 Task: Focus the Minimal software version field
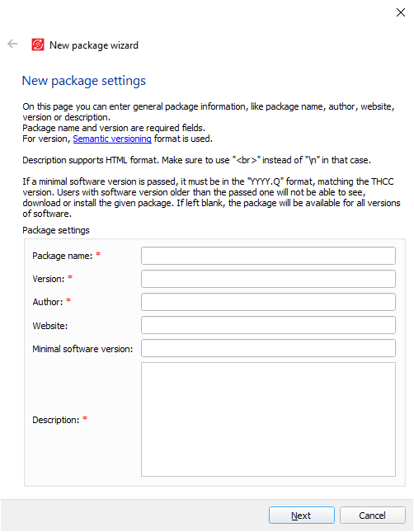click(x=268, y=348)
